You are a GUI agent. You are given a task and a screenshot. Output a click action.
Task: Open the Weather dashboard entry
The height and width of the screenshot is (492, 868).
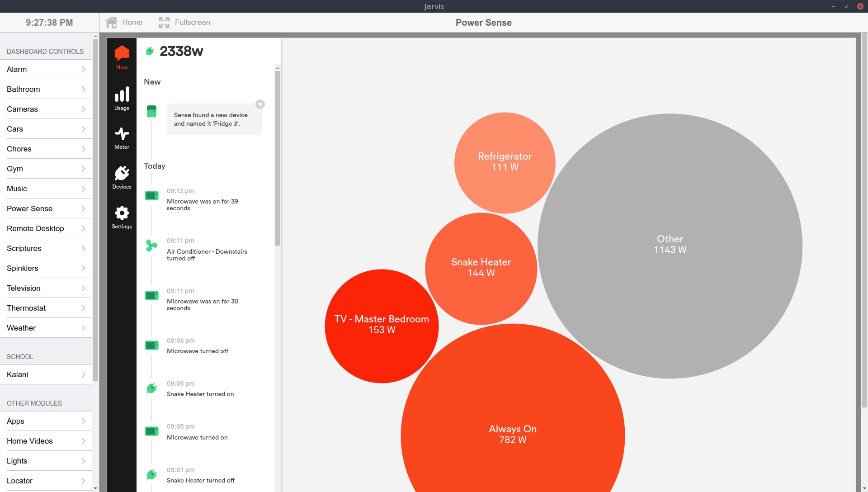pos(21,328)
